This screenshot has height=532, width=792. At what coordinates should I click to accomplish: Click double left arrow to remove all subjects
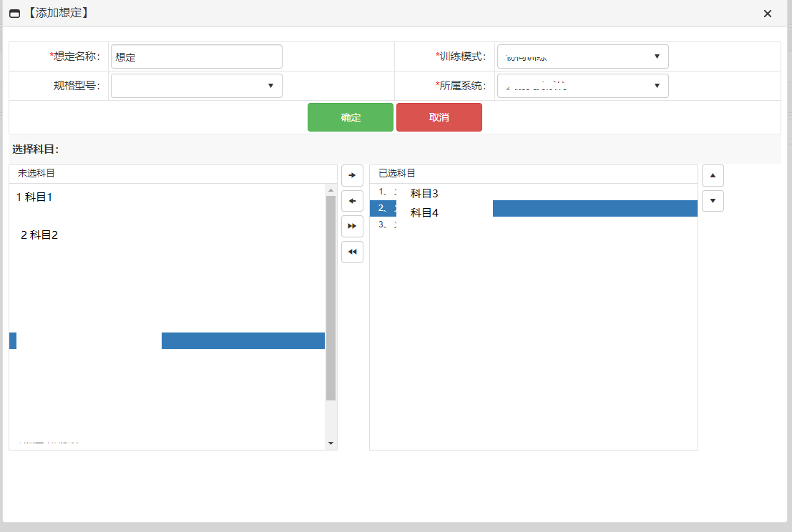(x=352, y=252)
